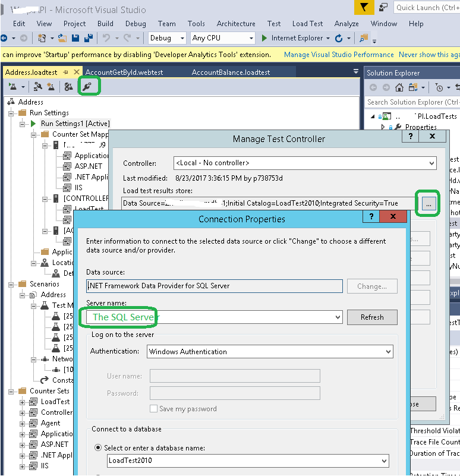460x476 pixels.
Task: Open the Team menu
Action: [x=166, y=24]
